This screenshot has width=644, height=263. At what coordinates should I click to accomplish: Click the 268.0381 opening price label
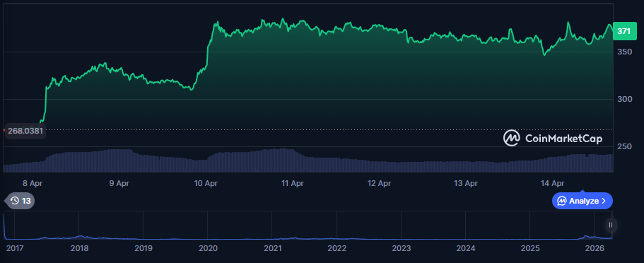click(25, 131)
